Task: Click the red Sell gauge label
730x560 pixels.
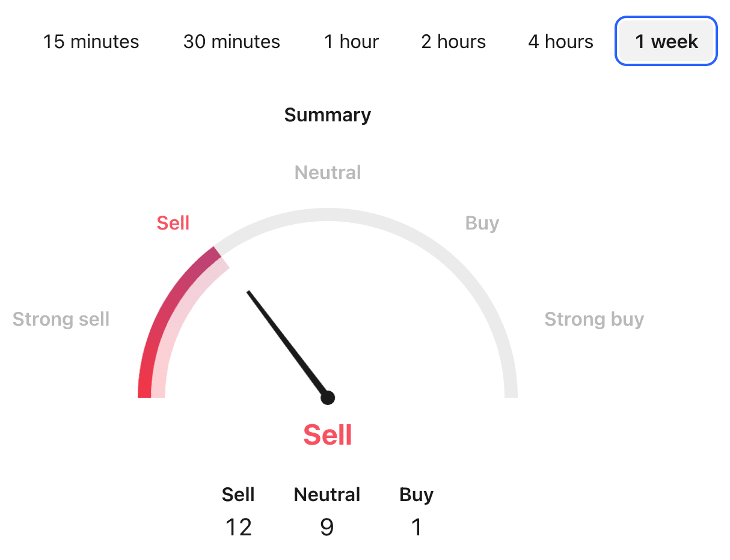Action: click(x=173, y=223)
